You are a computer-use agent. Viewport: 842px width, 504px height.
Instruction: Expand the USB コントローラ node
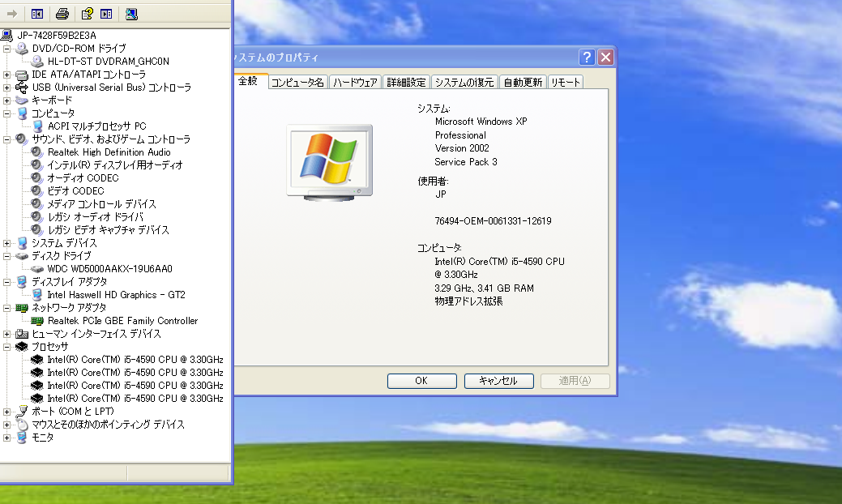[x=7, y=88]
